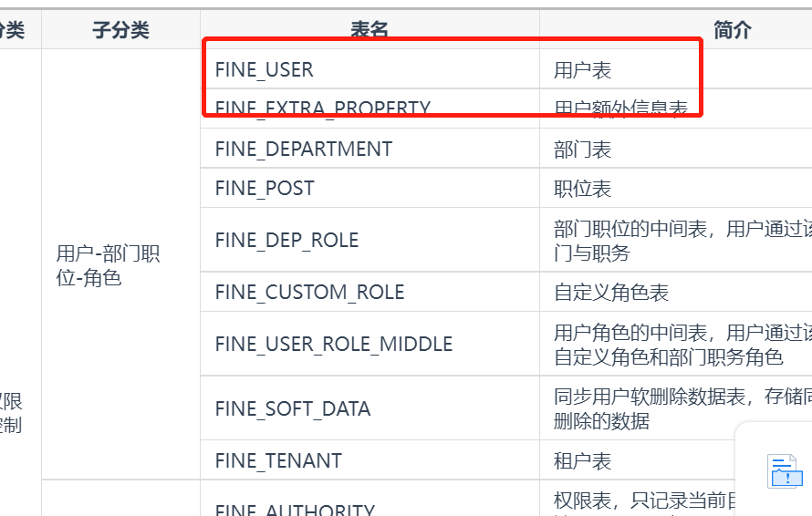812x516 pixels.
Task: Click the floating document feedback icon
Action: [785, 471]
